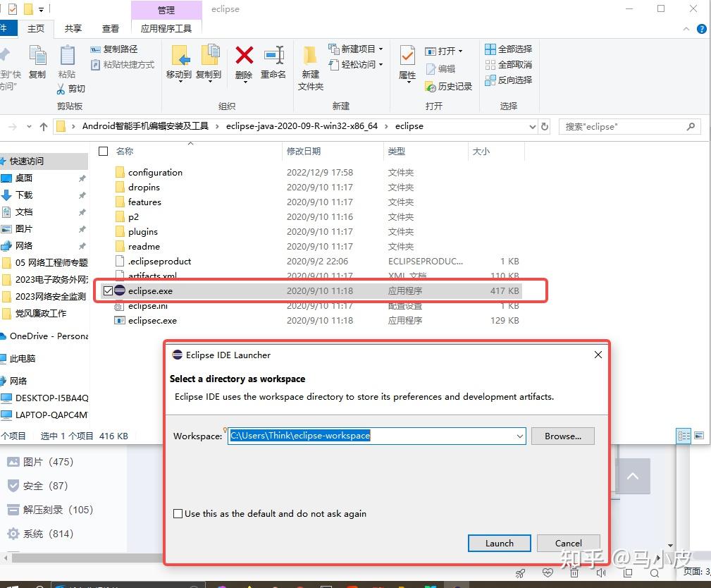Switch to large icons view icon
The height and width of the screenshot is (588, 711).
pyautogui.click(x=699, y=436)
